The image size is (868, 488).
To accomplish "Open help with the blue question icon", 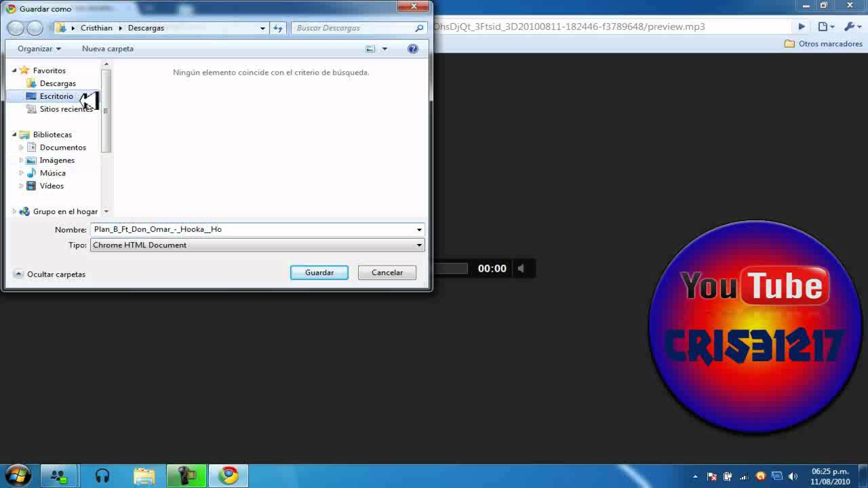I will (413, 49).
